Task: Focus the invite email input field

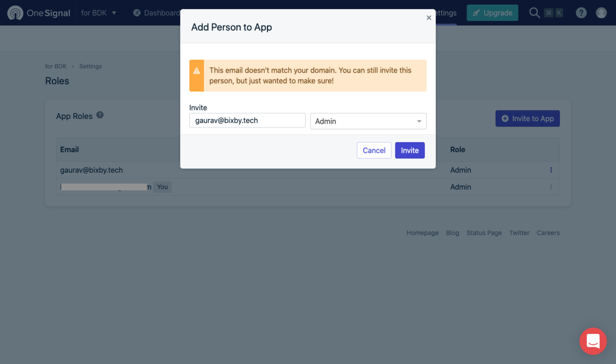Action: pyautogui.click(x=247, y=120)
